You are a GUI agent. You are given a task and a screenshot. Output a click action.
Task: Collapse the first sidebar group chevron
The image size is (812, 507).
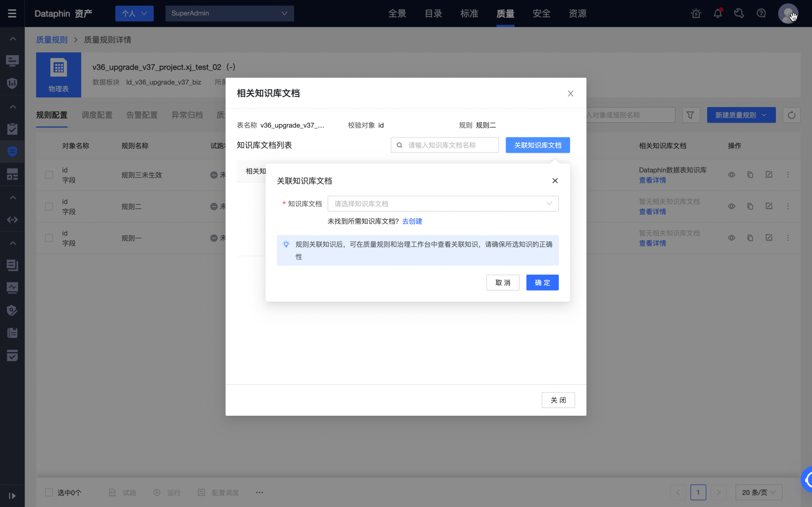click(x=12, y=39)
